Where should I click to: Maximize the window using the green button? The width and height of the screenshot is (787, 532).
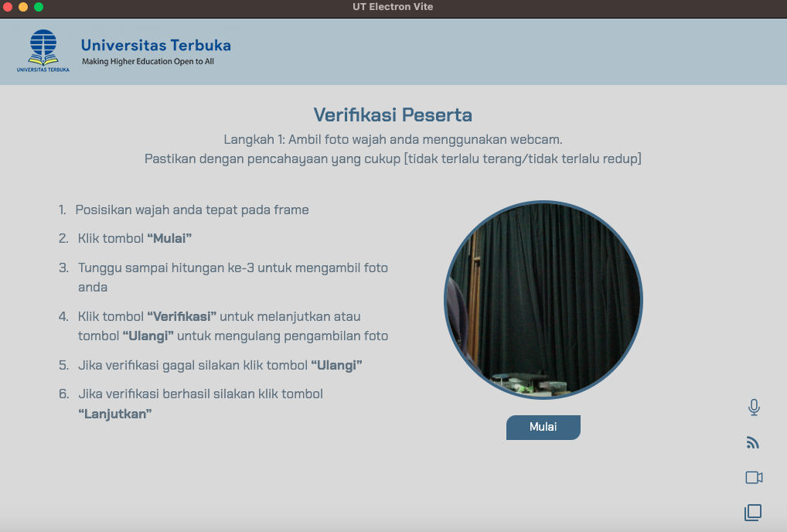39,7
